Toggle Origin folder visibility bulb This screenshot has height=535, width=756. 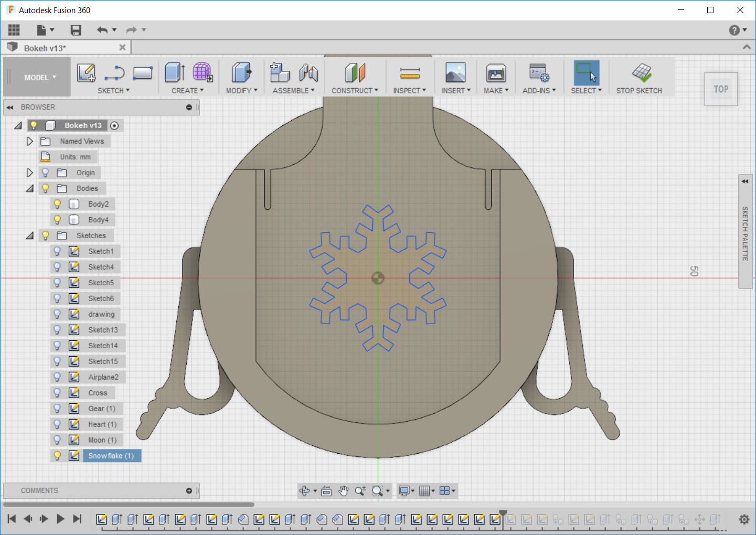pos(46,173)
